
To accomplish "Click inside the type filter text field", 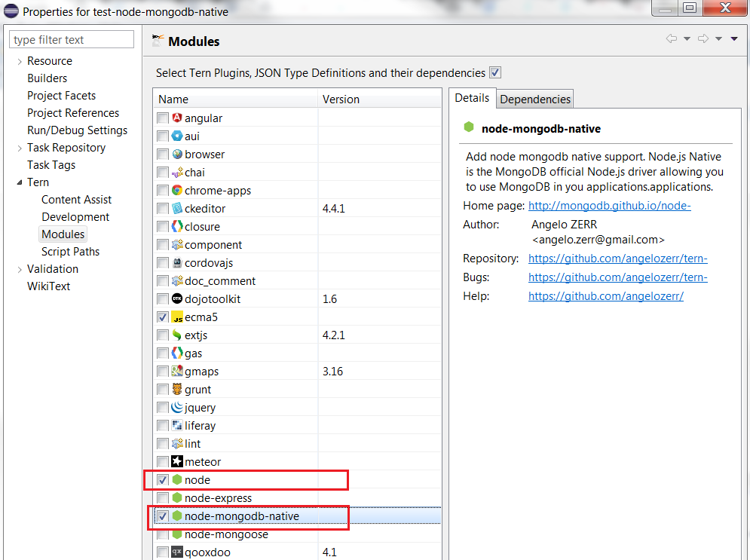I will coord(71,38).
